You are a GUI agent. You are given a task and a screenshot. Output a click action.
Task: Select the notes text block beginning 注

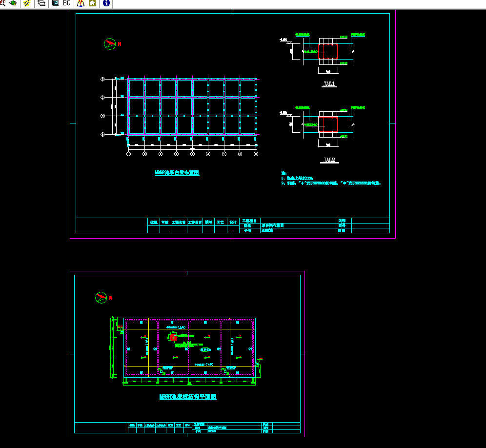coord(331,178)
